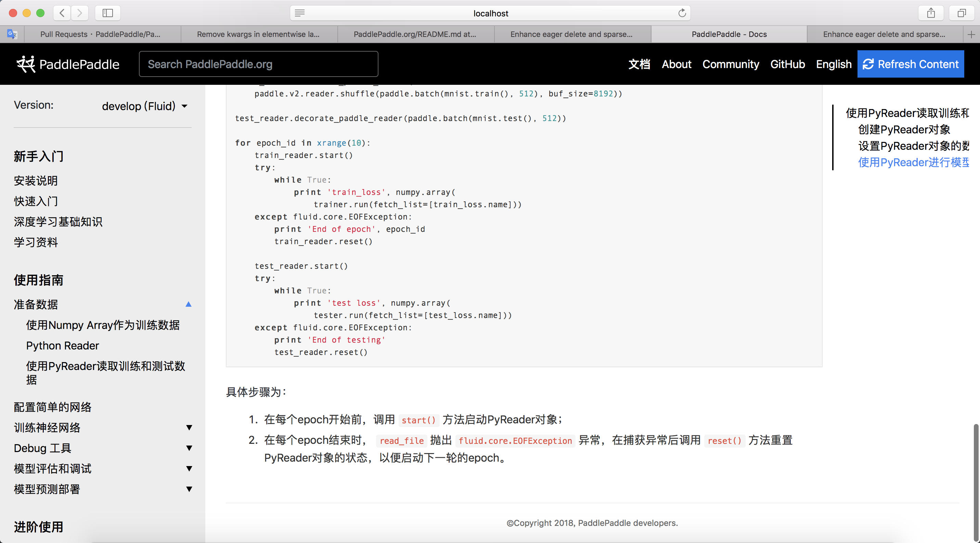Switch to first Enhance eager delete tab
The image size is (980, 543).
[572, 34]
